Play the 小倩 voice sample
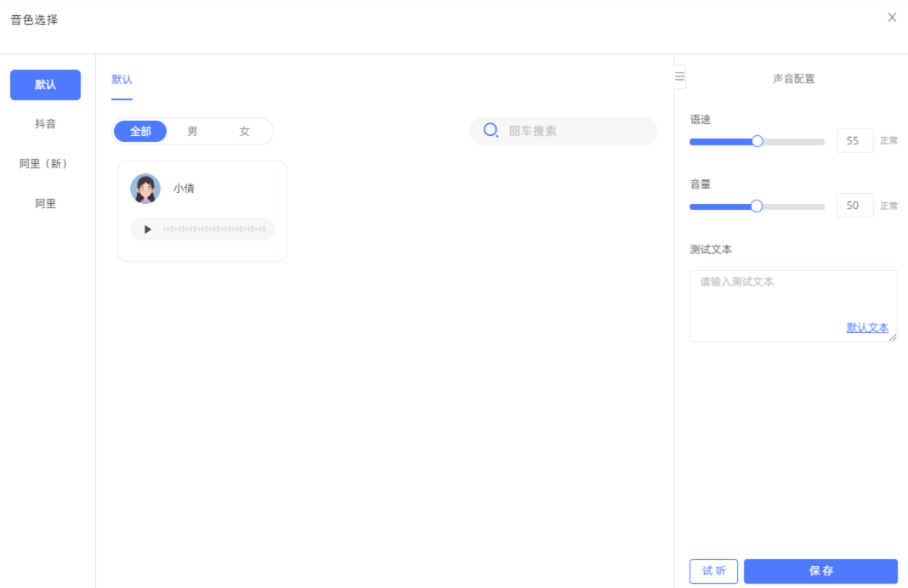The width and height of the screenshot is (908, 588). pos(148,229)
